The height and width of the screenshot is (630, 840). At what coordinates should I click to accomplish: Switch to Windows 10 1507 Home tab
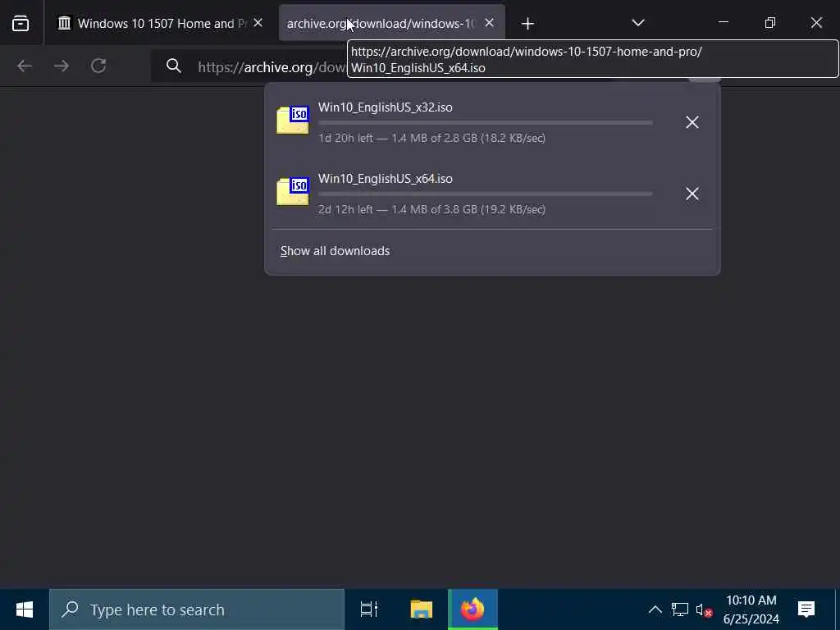[x=161, y=24]
